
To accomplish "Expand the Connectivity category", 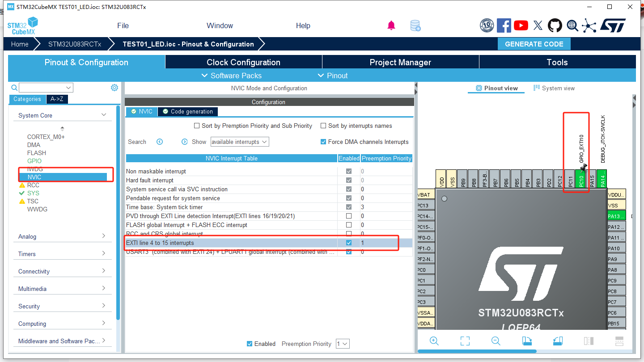I will (63, 271).
